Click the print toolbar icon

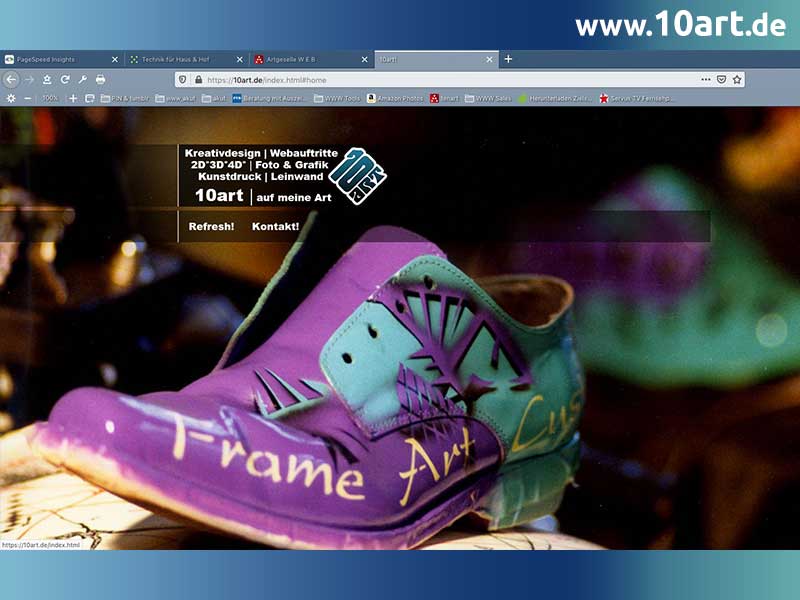(101, 80)
